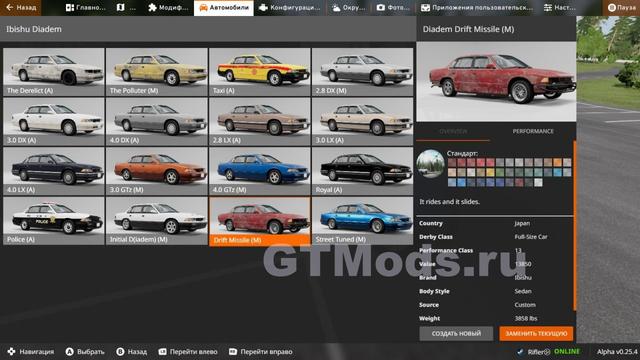Switch to the Overview tab
Viewport: 640px width, 360px height.
453,131
